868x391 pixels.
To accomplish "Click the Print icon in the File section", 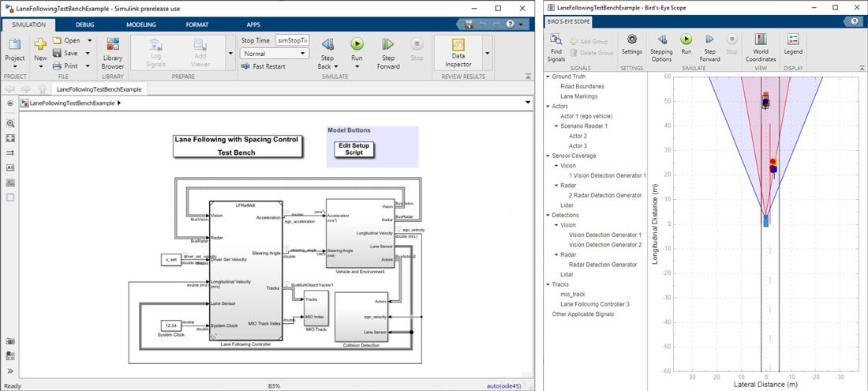I will (x=58, y=66).
